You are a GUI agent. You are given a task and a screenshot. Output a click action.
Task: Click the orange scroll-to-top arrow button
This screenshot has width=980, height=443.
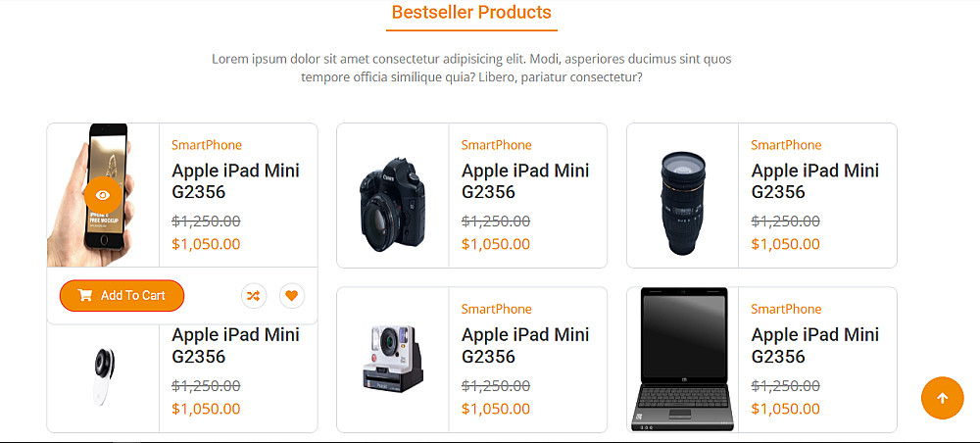pos(943,398)
